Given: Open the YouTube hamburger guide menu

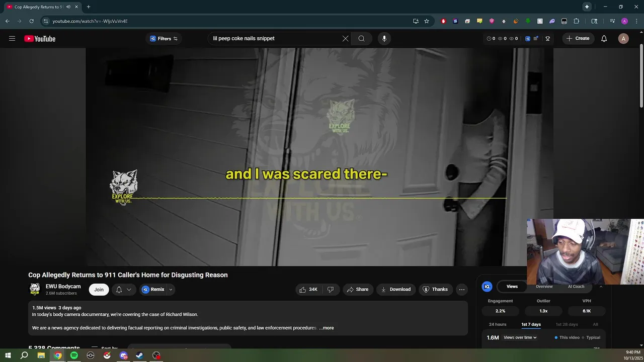Looking at the screenshot, I should (x=12, y=39).
